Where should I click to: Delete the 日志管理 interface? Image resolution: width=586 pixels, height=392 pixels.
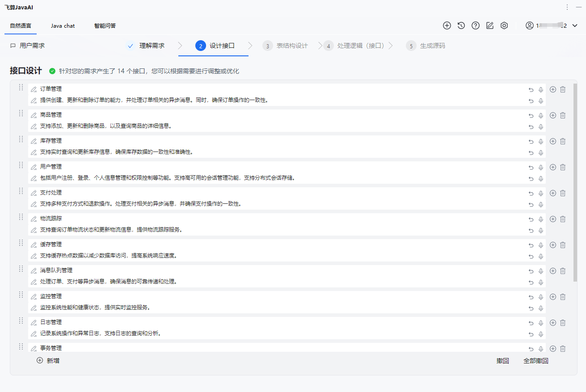click(563, 323)
